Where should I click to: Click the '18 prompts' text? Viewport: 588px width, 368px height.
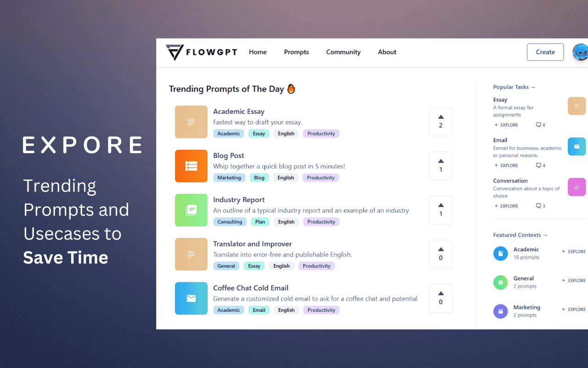[x=526, y=258]
